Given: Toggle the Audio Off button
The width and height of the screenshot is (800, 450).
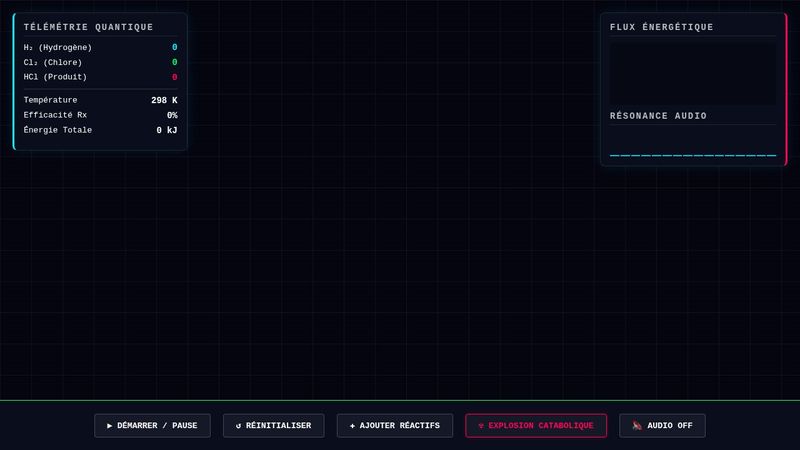Looking at the screenshot, I should click(x=662, y=426).
